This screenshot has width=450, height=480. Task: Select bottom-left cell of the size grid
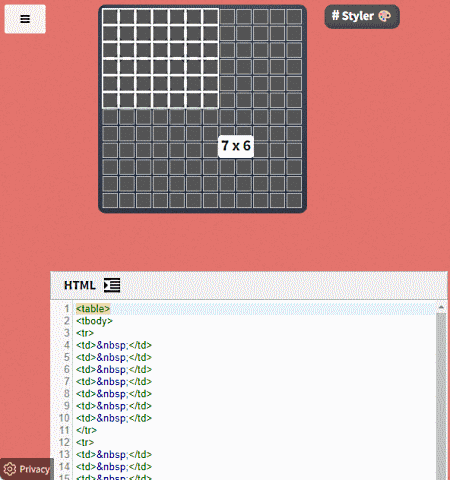pyautogui.click(x=110, y=201)
